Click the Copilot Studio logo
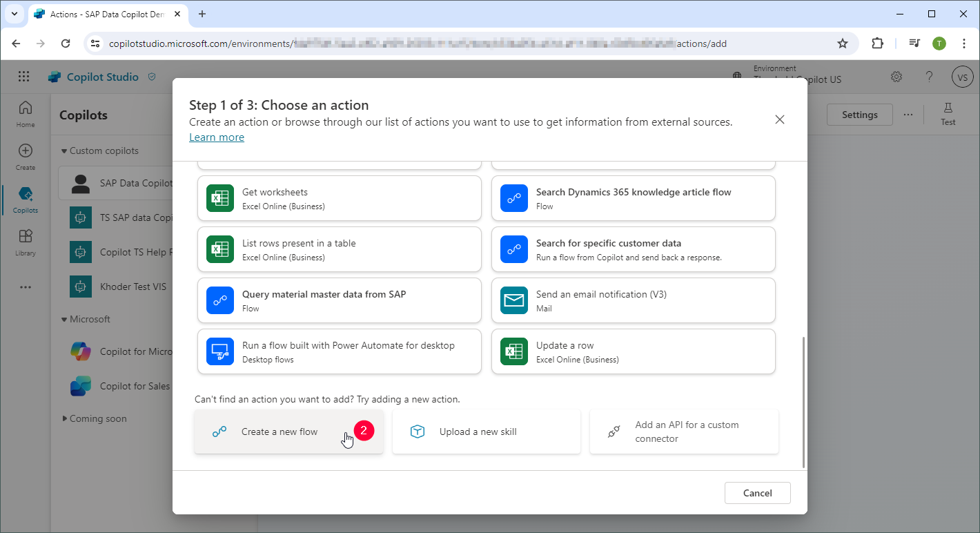980x533 pixels. click(55, 77)
